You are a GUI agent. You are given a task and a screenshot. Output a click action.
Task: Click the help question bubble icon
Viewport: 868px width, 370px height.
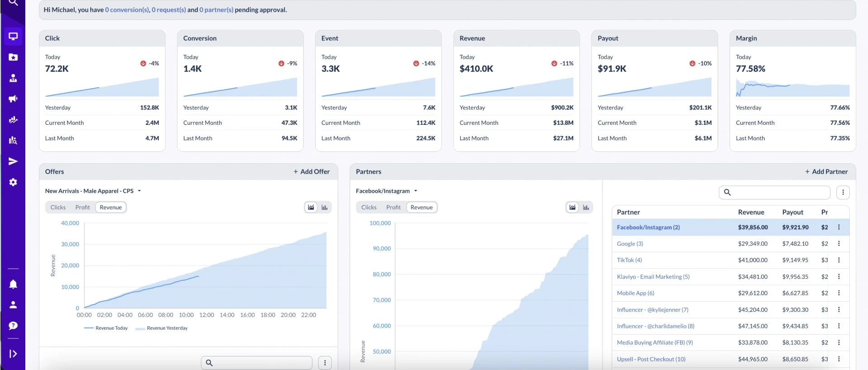pos(13,326)
